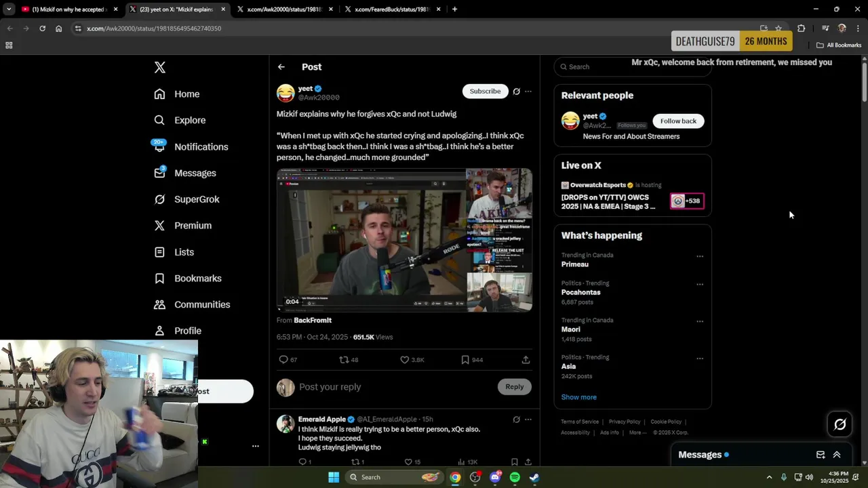Click reply icon with 67 replies
The height and width of the screenshot is (488, 868).
(288, 360)
